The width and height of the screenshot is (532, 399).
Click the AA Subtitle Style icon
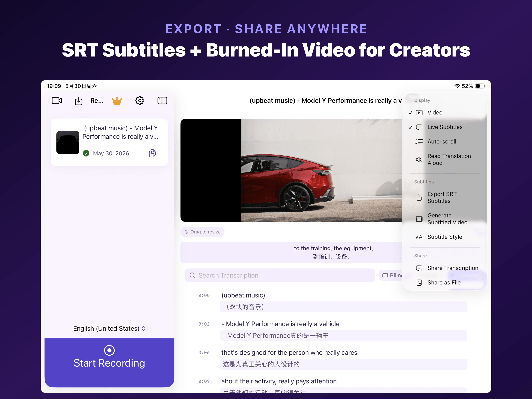pos(419,237)
